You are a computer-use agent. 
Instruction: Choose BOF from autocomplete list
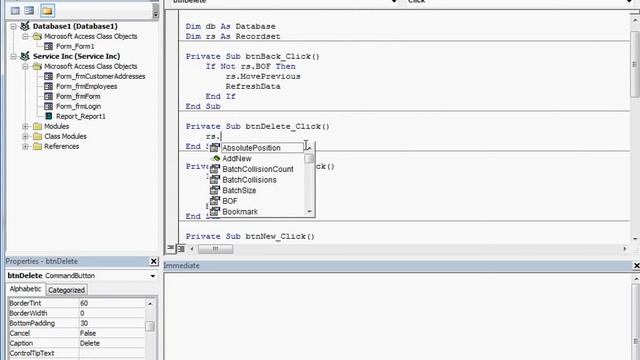[256, 201]
